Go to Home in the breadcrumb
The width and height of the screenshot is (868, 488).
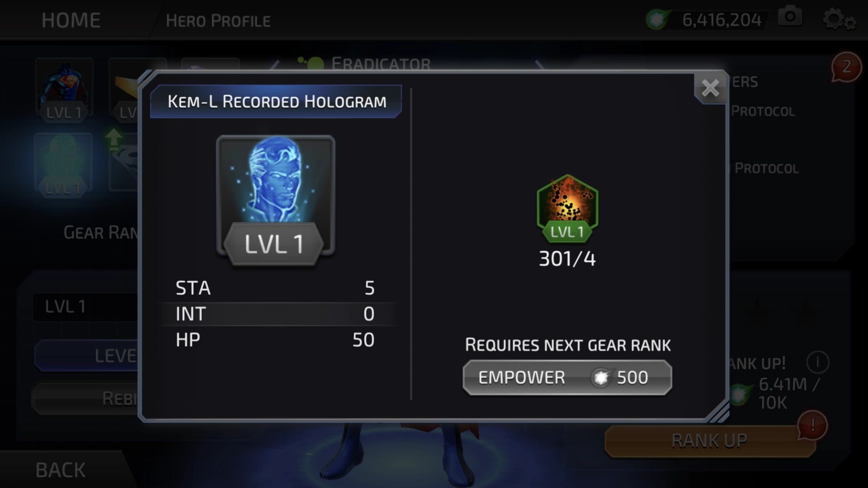71,20
